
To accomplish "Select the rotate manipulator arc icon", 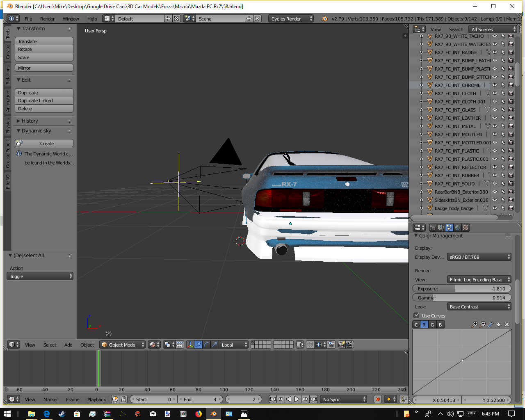I will pyautogui.click(x=207, y=345).
